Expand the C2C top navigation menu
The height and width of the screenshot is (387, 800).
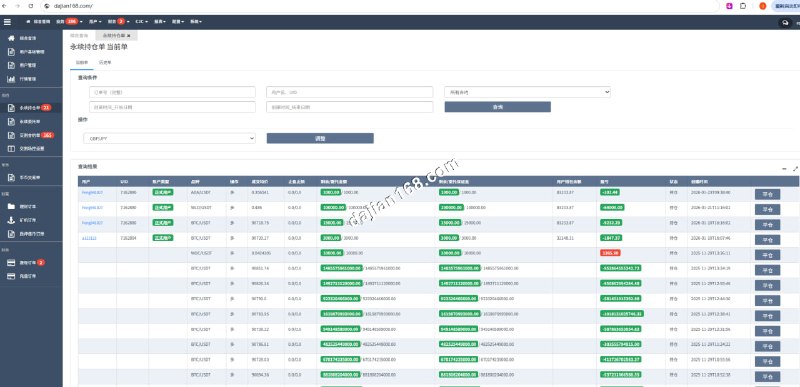(x=141, y=22)
